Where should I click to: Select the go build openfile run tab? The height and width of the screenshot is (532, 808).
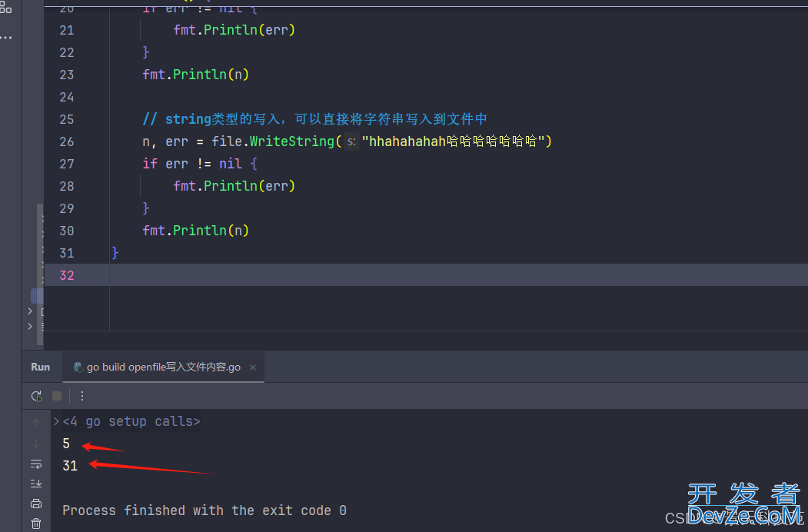[x=163, y=367]
